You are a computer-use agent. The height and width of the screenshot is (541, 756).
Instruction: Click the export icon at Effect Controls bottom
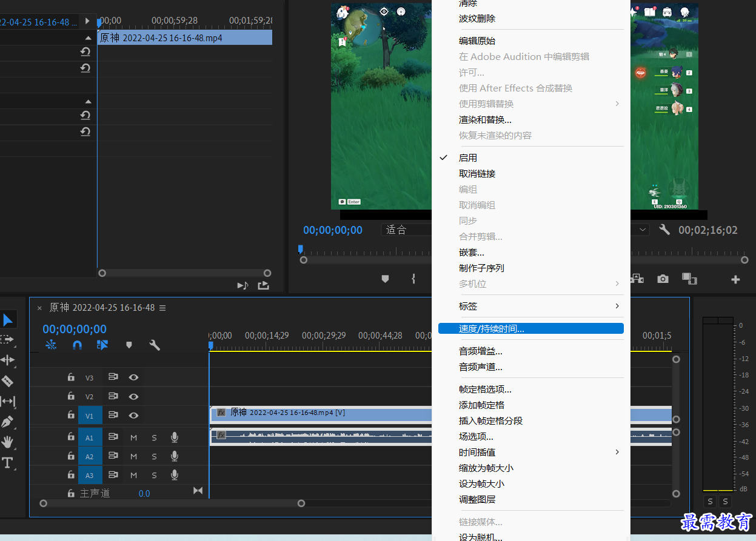pos(263,285)
